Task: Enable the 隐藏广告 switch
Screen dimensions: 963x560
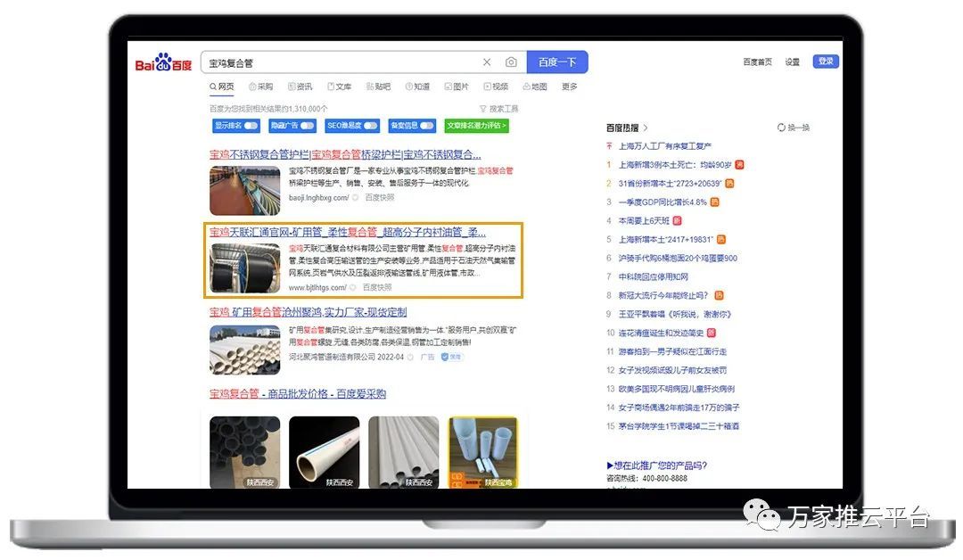Action: [307, 126]
